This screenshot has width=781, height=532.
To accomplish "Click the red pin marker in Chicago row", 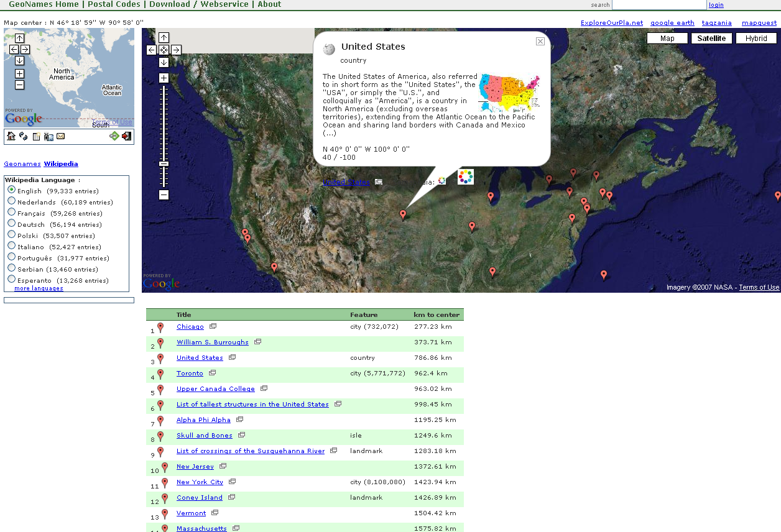I will [x=160, y=327].
